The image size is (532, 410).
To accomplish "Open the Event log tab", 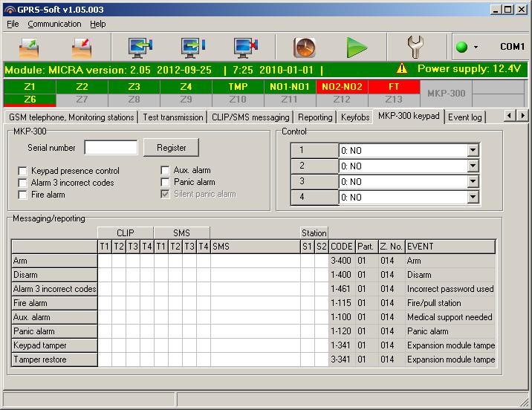I will click(x=465, y=117).
